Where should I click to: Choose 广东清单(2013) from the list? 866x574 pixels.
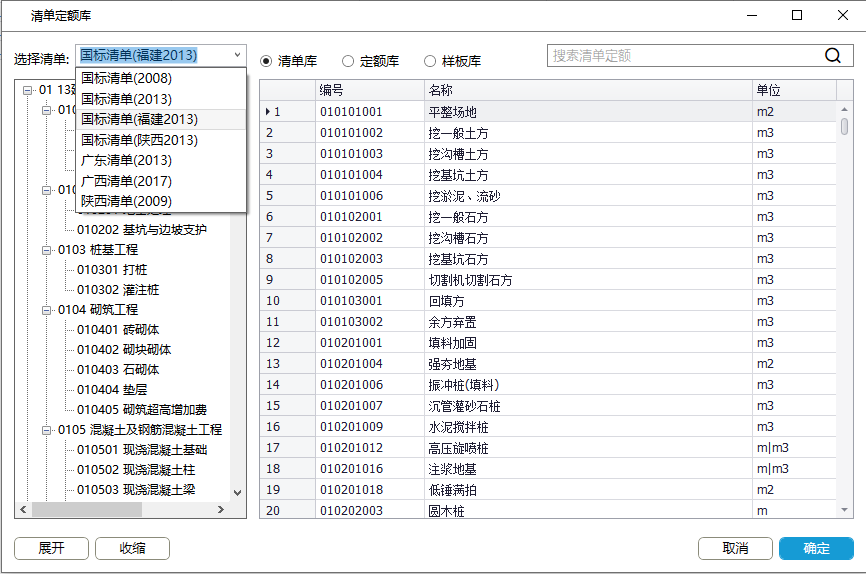coord(161,160)
